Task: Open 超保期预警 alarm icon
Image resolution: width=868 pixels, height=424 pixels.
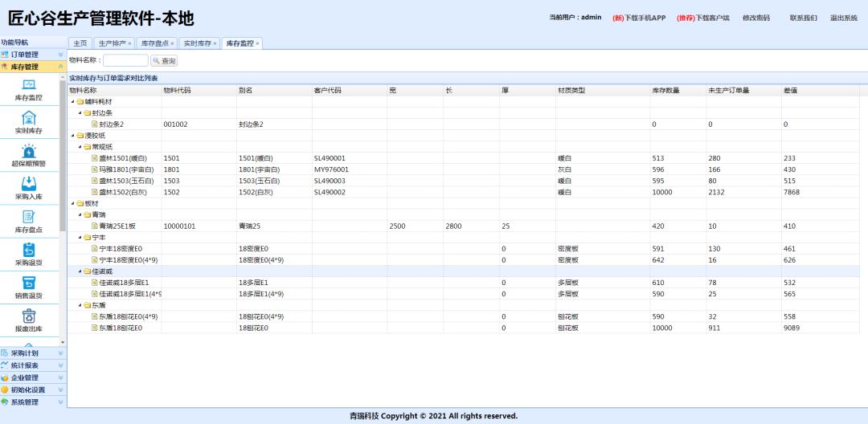Action: [x=29, y=151]
